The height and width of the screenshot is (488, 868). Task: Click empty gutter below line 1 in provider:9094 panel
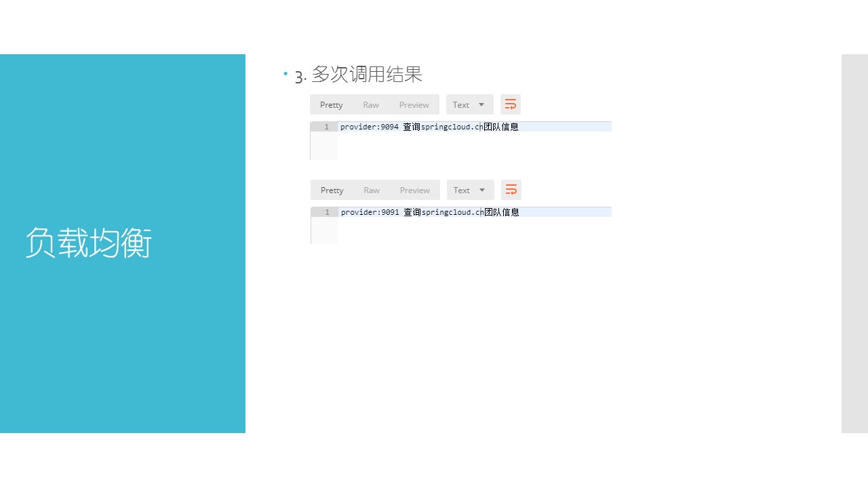coord(323,146)
